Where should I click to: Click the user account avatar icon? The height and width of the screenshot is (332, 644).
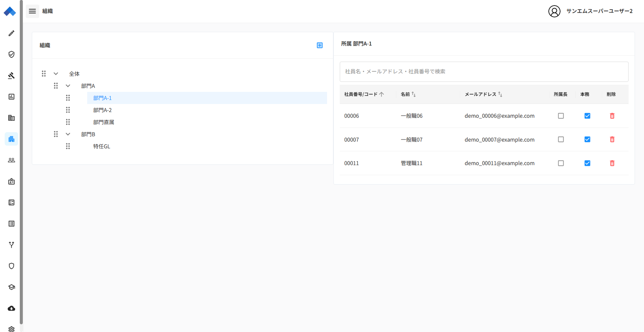(x=554, y=11)
